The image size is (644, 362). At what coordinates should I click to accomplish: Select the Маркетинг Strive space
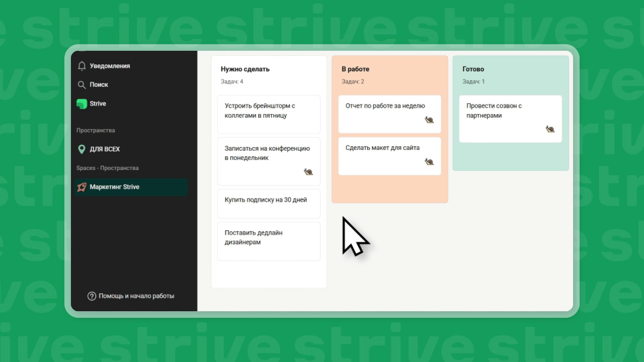pyautogui.click(x=131, y=187)
